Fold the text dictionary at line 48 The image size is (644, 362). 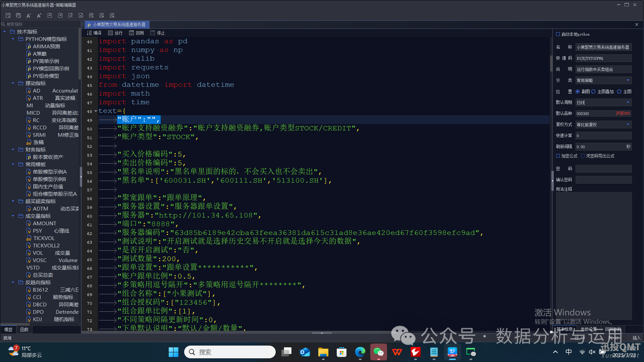96,111
